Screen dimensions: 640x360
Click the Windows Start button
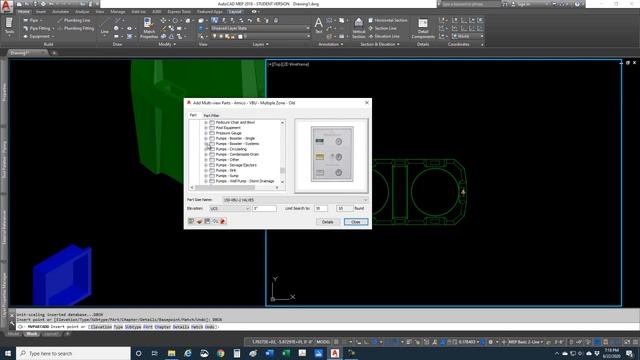(8, 353)
